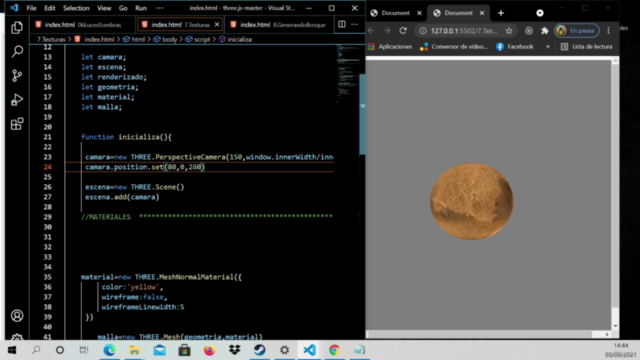640x360 pixels.
Task: Go forward in Chrome browser
Action: click(x=387, y=31)
